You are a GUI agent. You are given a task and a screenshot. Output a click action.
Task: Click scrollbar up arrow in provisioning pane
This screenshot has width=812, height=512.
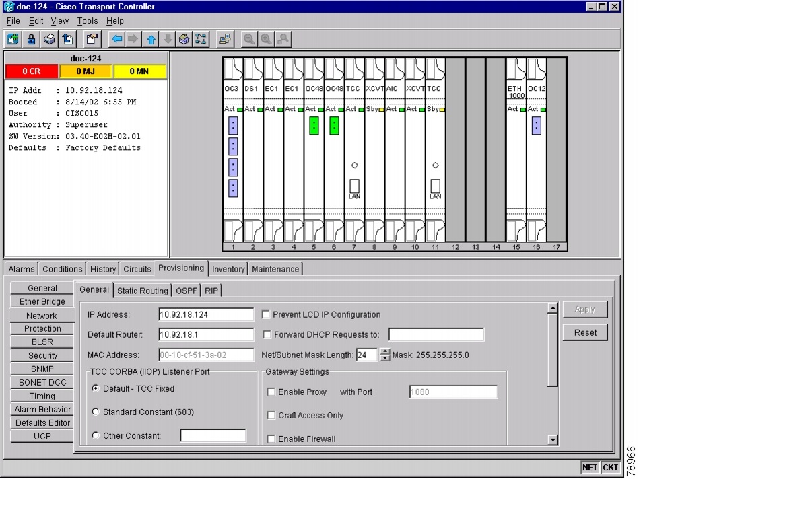(553, 308)
